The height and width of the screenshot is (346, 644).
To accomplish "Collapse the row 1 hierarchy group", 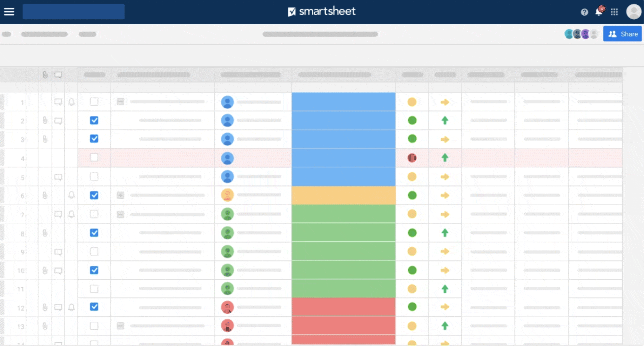I will [x=120, y=102].
